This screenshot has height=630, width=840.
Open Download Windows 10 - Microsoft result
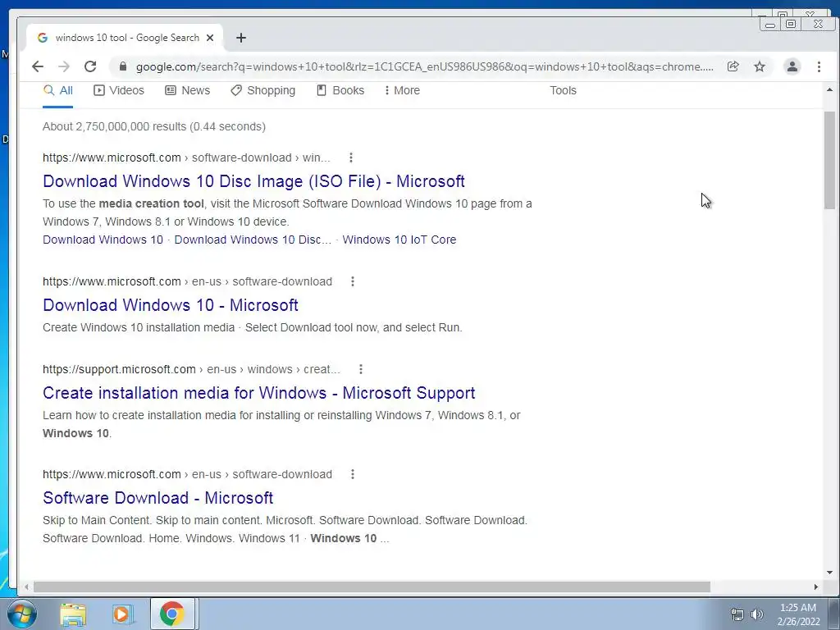click(171, 305)
